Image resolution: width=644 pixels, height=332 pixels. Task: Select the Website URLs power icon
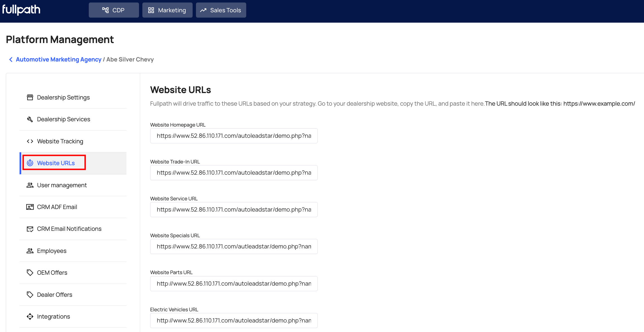point(30,163)
